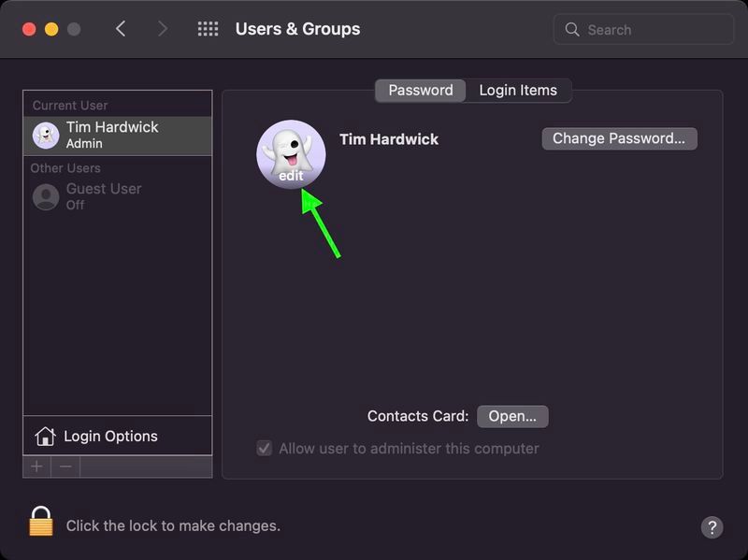Click the Contacts Card label
Viewport: 748px width, 560px height.
pyautogui.click(x=418, y=416)
